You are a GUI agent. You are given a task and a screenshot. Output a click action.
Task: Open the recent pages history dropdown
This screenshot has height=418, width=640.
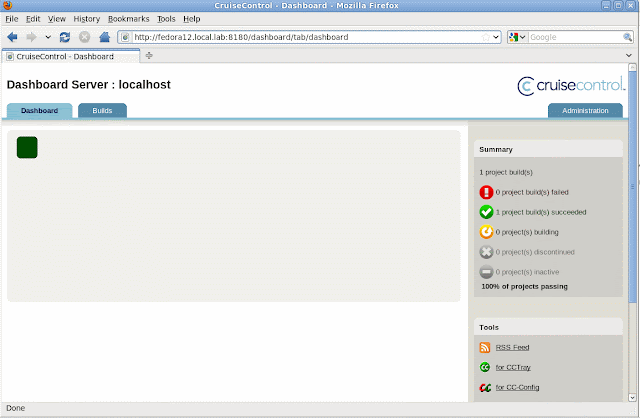point(48,37)
